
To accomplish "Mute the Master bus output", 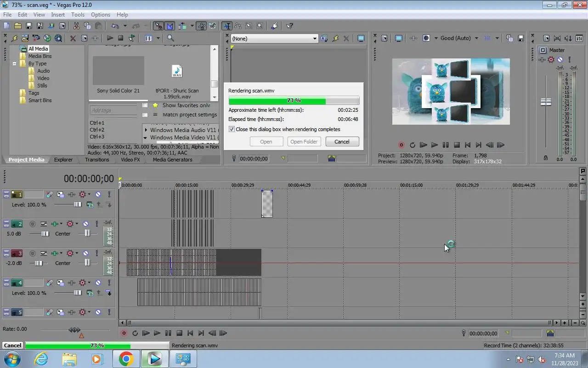I will tap(560, 59).
